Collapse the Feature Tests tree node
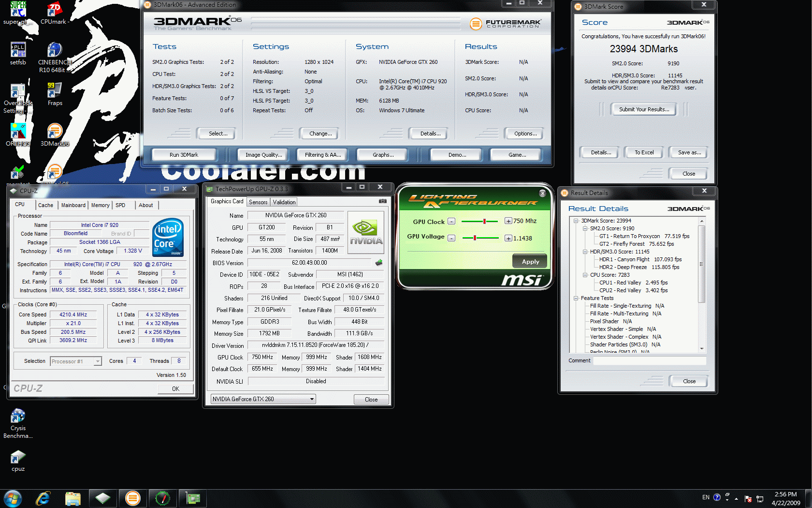Image resolution: width=812 pixels, height=508 pixels. coord(576,298)
